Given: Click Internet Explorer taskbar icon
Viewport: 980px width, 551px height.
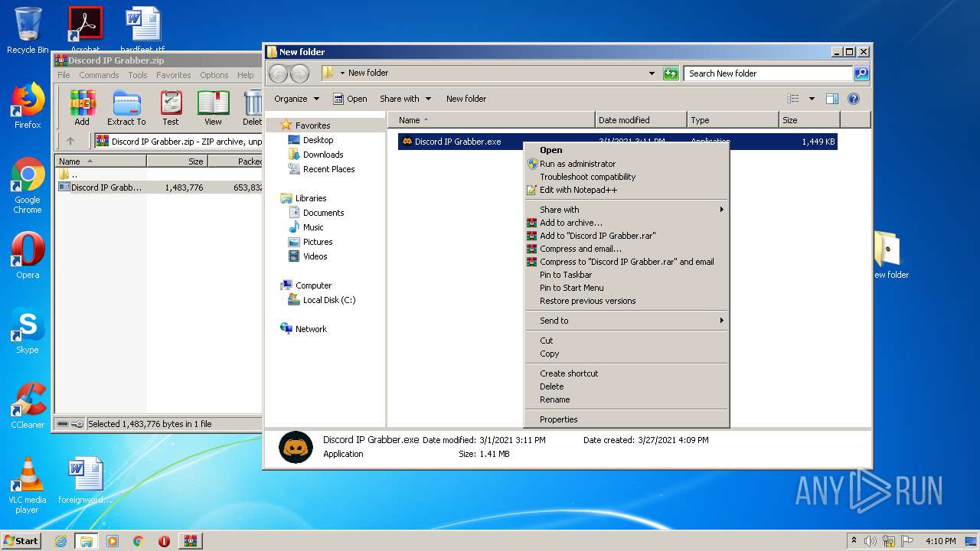Looking at the screenshot, I should [60, 541].
